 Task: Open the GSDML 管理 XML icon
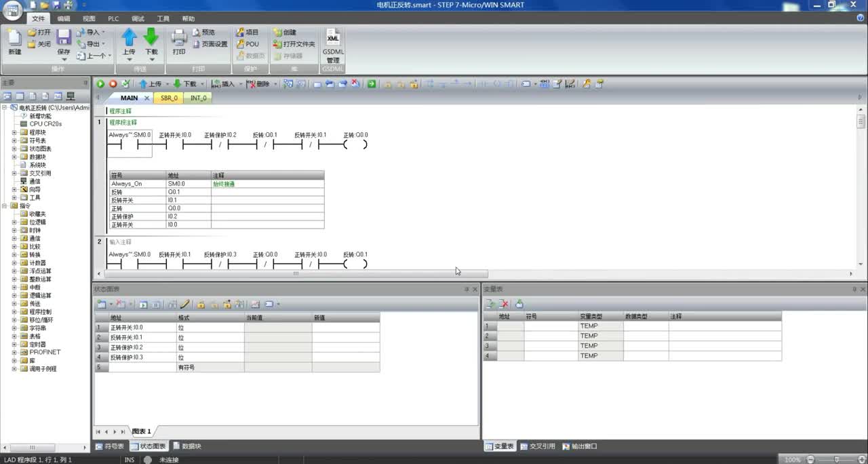[x=333, y=37]
